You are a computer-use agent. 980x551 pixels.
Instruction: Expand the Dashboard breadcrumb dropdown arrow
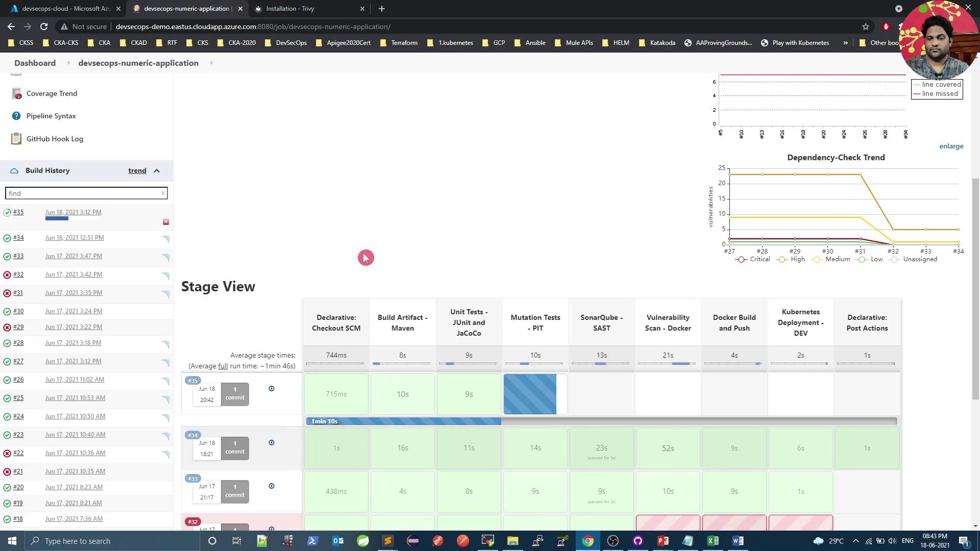(x=68, y=63)
